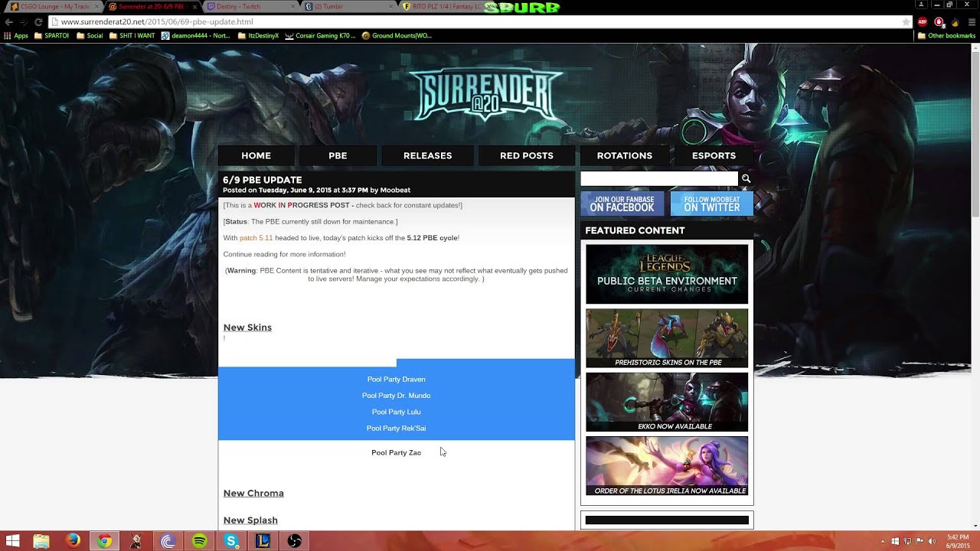Open Prehistoric Skins on the PBE thumbnail
980x551 pixels.
click(x=667, y=338)
